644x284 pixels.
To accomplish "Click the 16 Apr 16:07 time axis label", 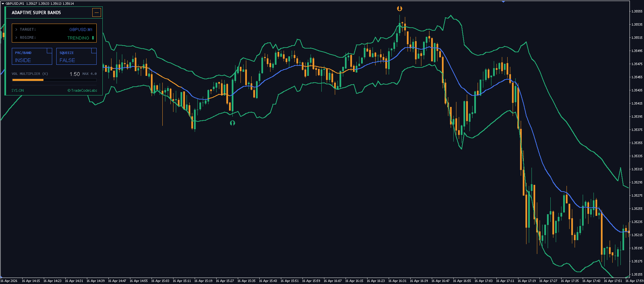I will 332,281.
